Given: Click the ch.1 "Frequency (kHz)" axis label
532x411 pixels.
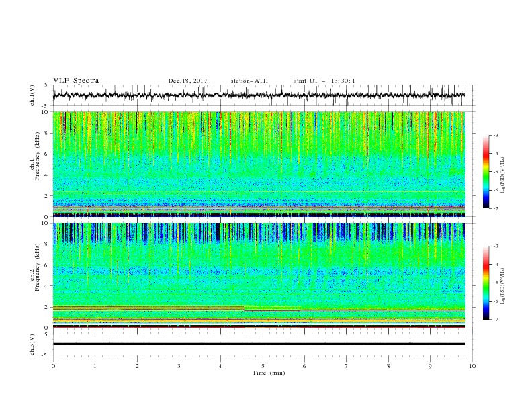Looking at the screenshot, I should (x=38, y=156).
